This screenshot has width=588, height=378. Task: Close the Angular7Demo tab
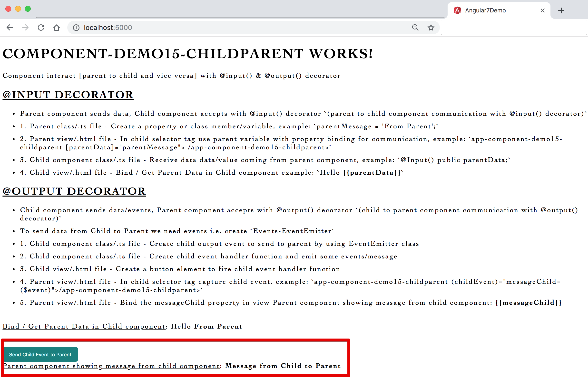click(x=543, y=10)
